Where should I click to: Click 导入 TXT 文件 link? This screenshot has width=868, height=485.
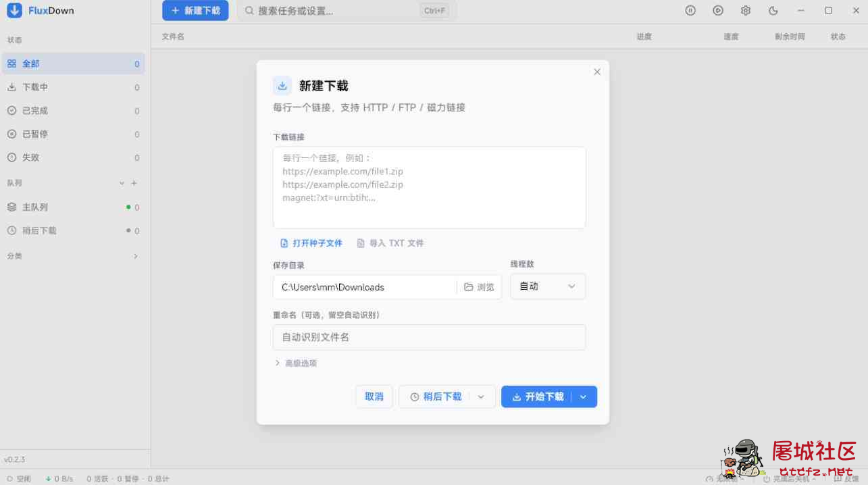(x=390, y=243)
